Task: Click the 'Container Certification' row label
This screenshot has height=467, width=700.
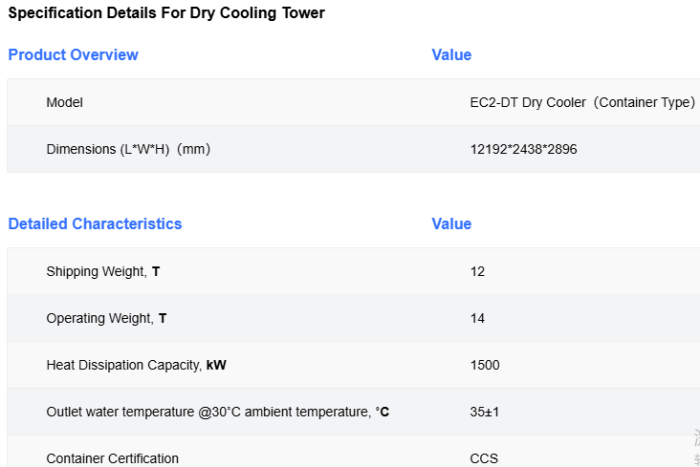Action: pyautogui.click(x=112, y=458)
